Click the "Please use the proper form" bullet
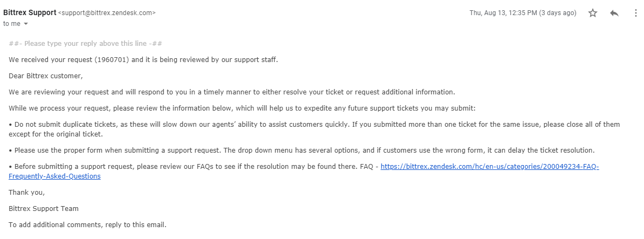 pos(301,150)
